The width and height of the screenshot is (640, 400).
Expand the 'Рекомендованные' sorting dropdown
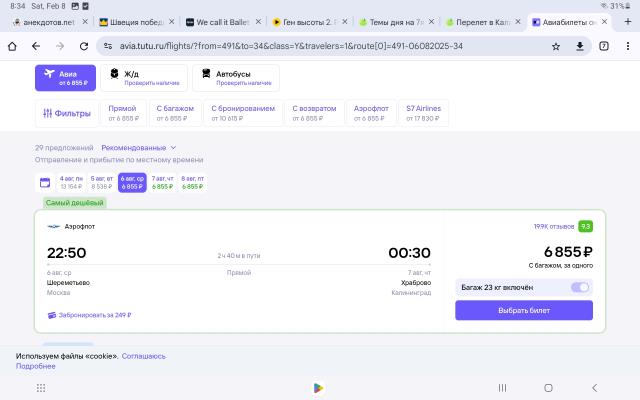pyautogui.click(x=138, y=148)
